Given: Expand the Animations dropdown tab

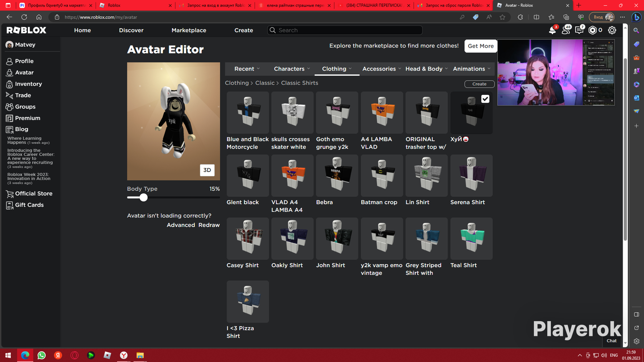Looking at the screenshot, I should [472, 69].
